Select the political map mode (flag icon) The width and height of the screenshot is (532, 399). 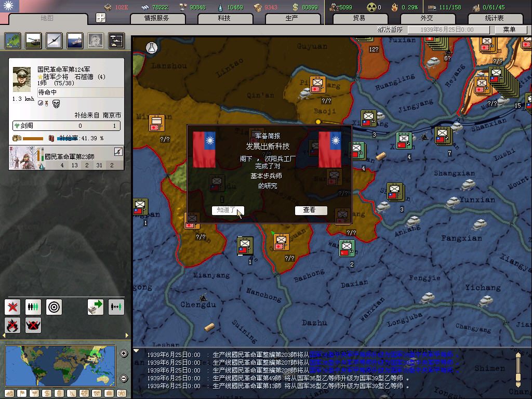[22, 394]
